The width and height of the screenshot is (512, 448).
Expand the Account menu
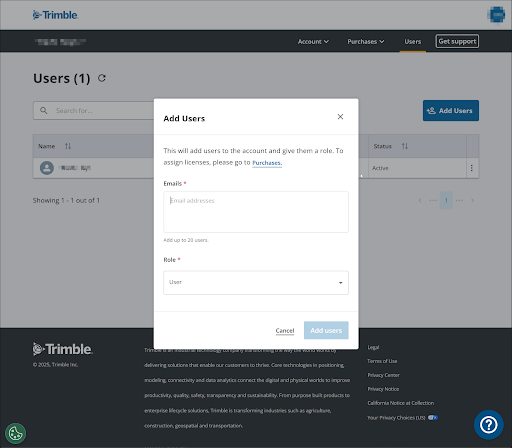(313, 42)
